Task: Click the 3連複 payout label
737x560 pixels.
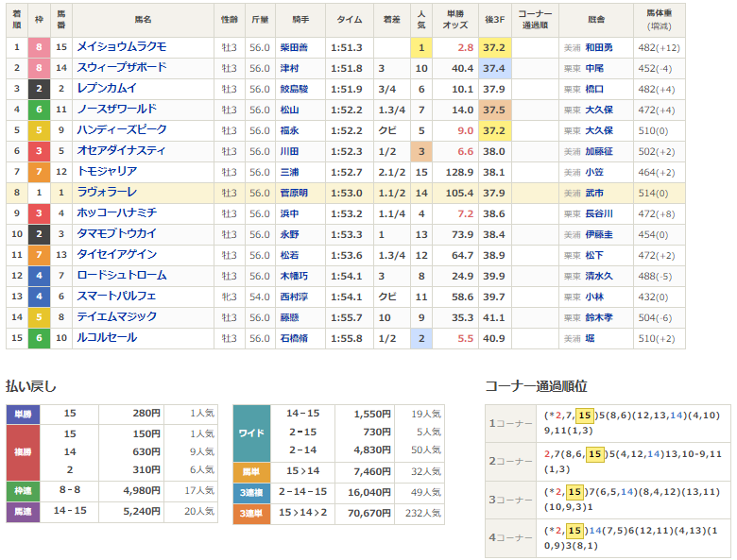Action: click(x=251, y=493)
